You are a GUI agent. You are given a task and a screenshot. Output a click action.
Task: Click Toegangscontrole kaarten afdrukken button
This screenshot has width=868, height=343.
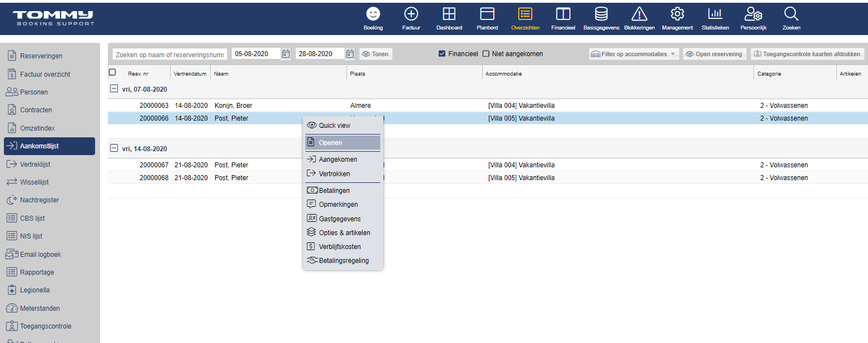tap(807, 54)
